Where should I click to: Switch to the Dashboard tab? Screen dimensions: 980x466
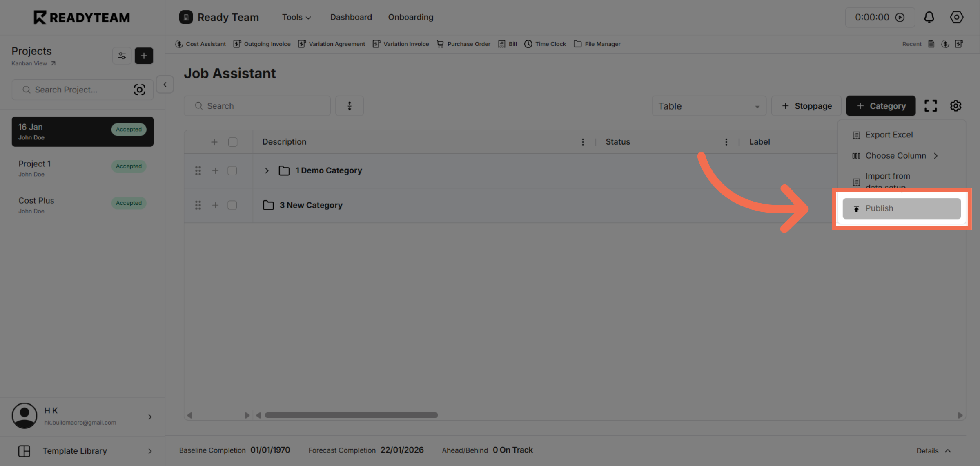351,17
